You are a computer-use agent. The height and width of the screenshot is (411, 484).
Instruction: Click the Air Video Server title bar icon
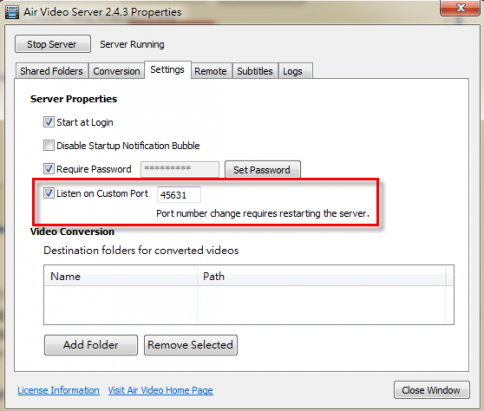tap(12, 12)
